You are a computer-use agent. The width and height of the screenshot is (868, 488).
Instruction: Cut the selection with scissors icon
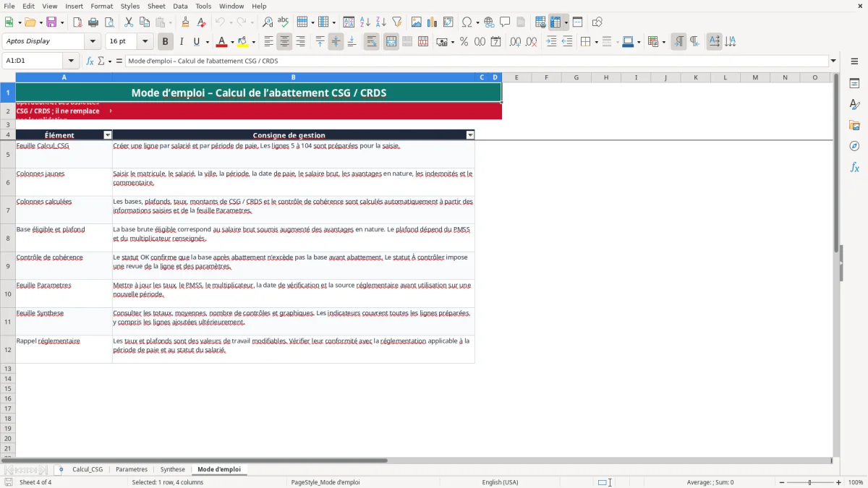[129, 22]
